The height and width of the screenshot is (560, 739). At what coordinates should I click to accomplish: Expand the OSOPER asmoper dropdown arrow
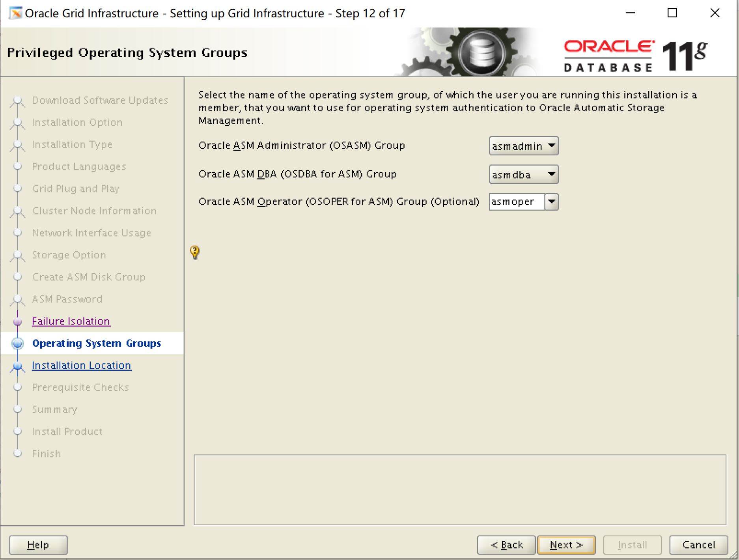[x=552, y=202]
